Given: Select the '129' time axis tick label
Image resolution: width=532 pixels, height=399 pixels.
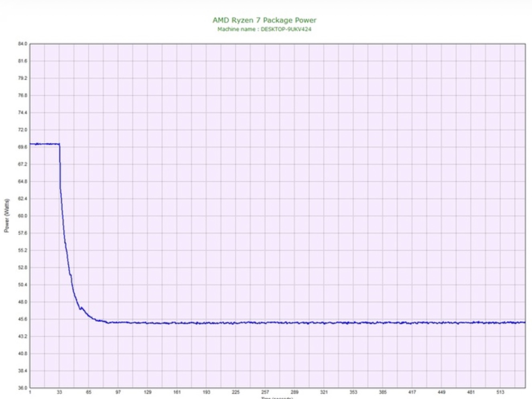Looking at the screenshot, I should click(148, 392).
